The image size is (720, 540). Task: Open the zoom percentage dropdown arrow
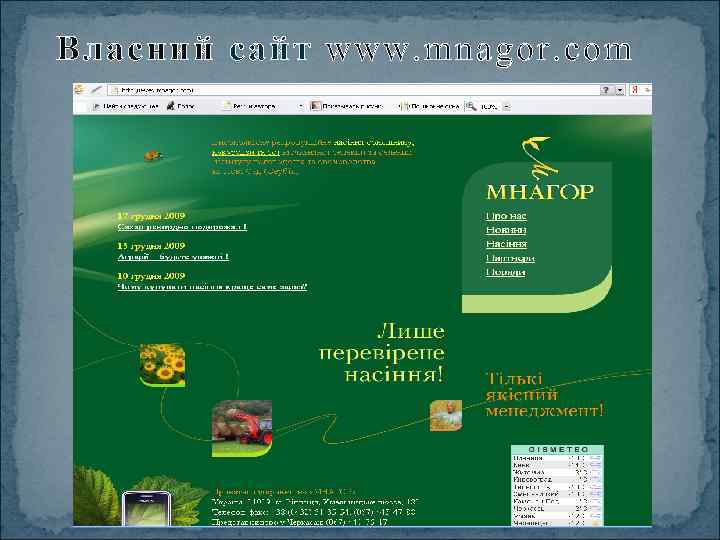click(x=506, y=107)
